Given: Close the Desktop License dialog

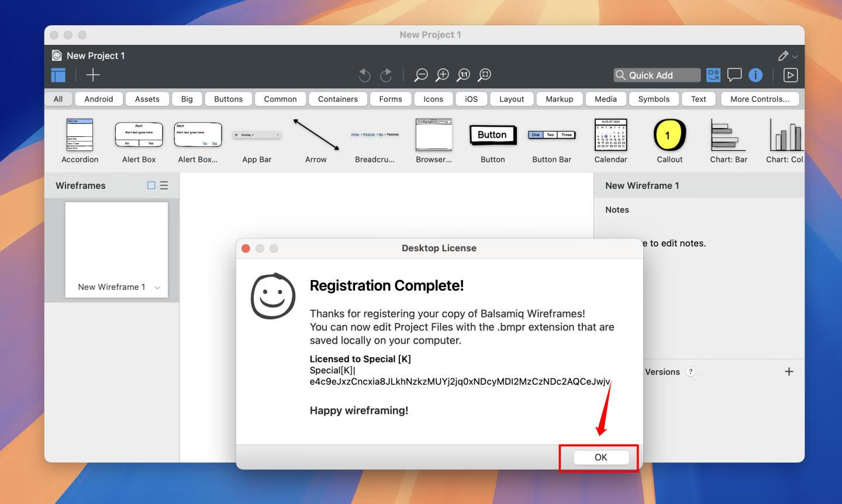Looking at the screenshot, I should coord(246,248).
